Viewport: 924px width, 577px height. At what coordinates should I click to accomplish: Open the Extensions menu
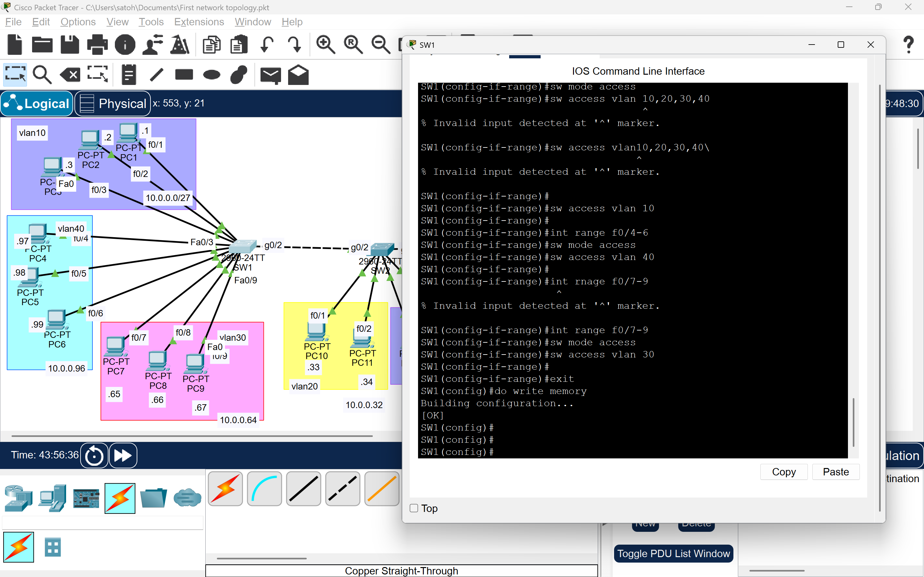coord(199,22)
